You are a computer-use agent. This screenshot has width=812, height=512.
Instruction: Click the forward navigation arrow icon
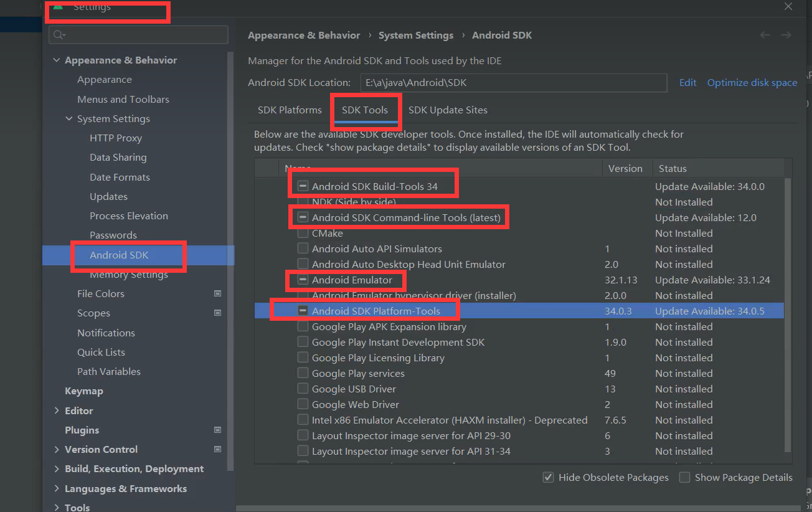(x=786, y=36)
